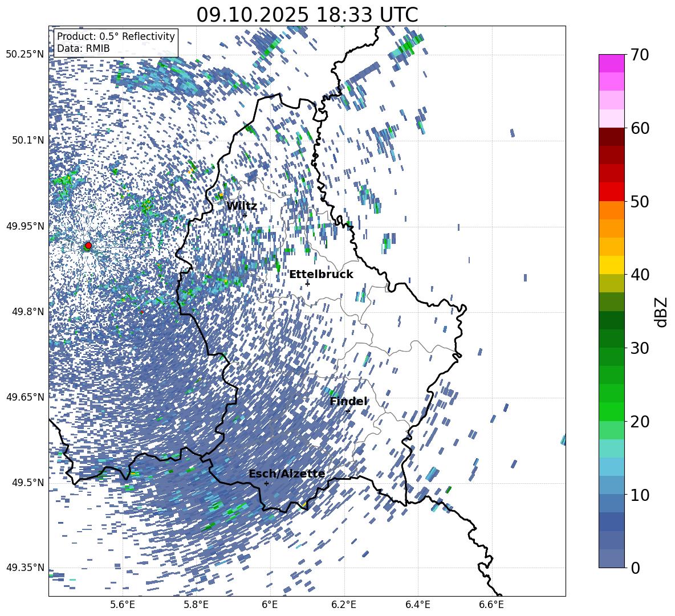Click the 49.35°N latitude tick label

pyautogui.click(x=25, y=568)
